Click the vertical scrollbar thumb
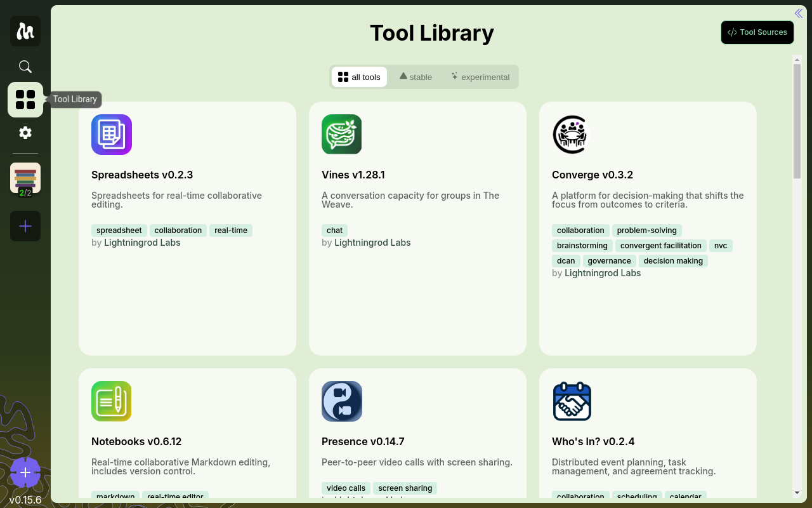 coord(797,121)
